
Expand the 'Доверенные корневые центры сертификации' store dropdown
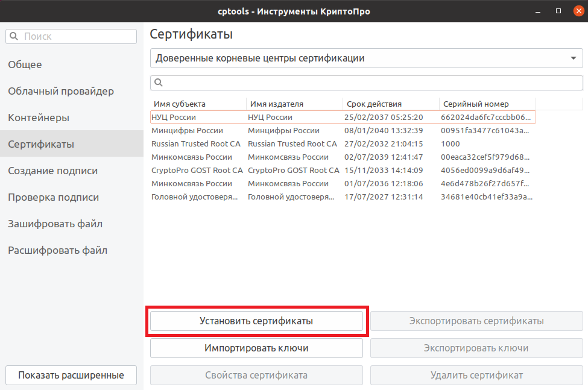[367, 58]
